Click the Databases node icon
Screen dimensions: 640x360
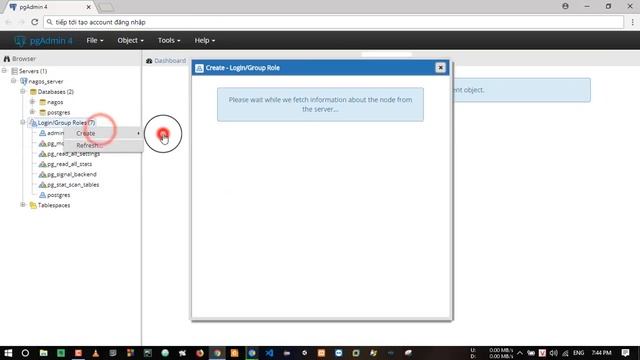click(33, 92)
